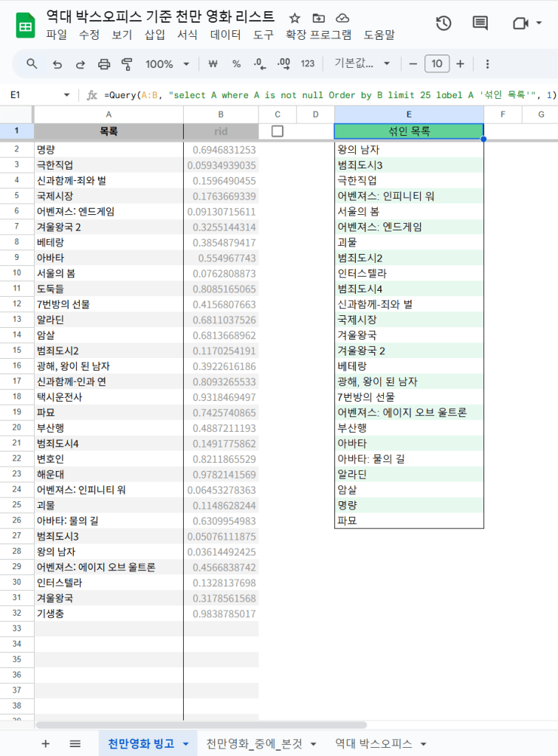Click the search menus magnifier icon
The height and width of the screenshot is (756, 558).
32,64
